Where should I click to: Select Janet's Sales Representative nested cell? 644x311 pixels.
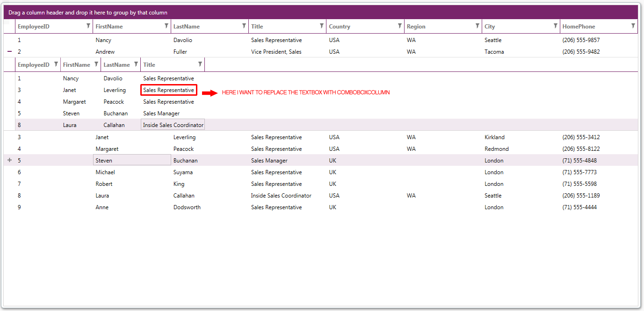coord(168,90)
